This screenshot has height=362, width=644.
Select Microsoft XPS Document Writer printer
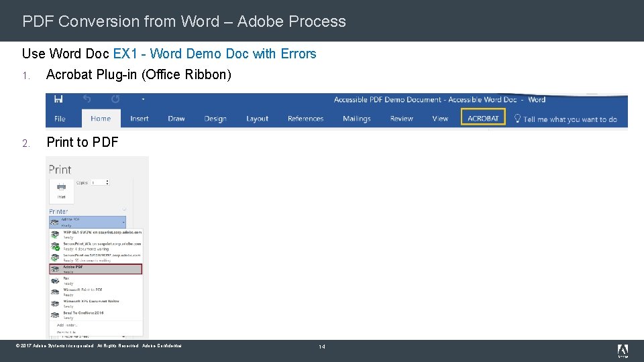point(96,304)
